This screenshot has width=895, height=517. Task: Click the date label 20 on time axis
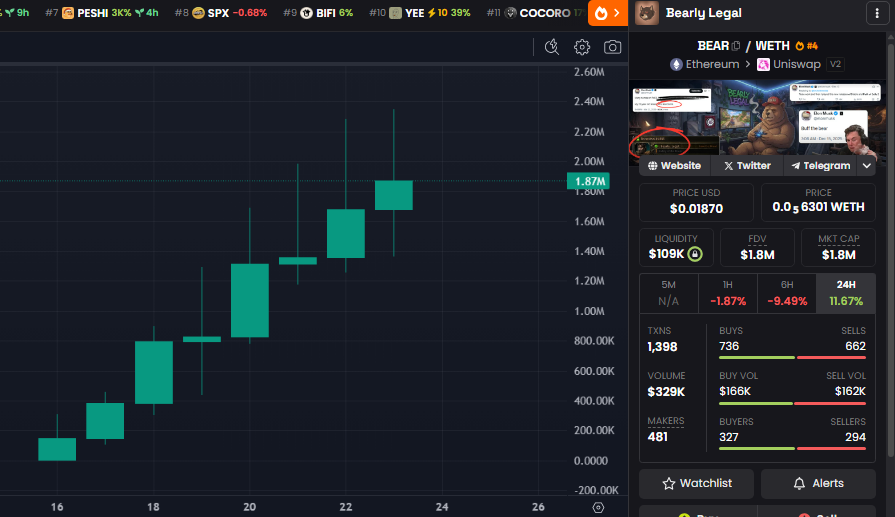tap(249, 507)
